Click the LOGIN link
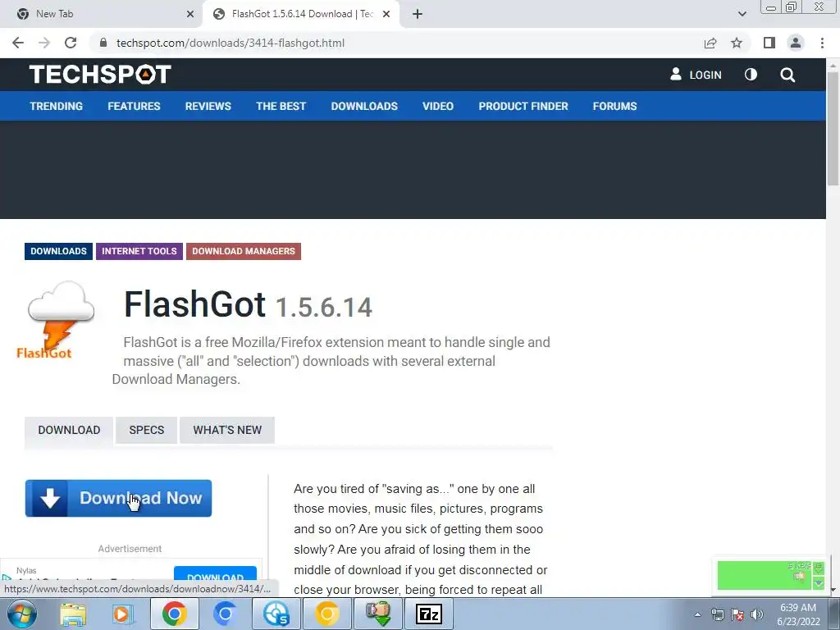 pyautogui.click(x=696, y=75)
